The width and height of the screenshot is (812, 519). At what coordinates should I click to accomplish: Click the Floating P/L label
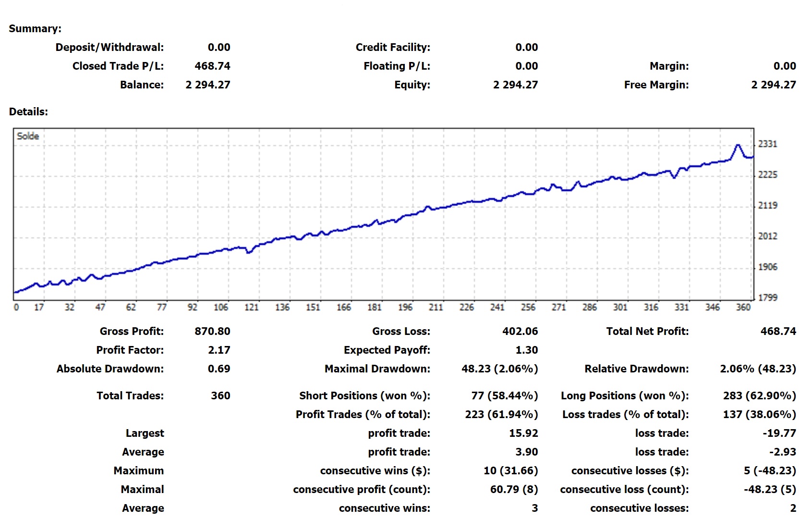[x=397, y=66]
